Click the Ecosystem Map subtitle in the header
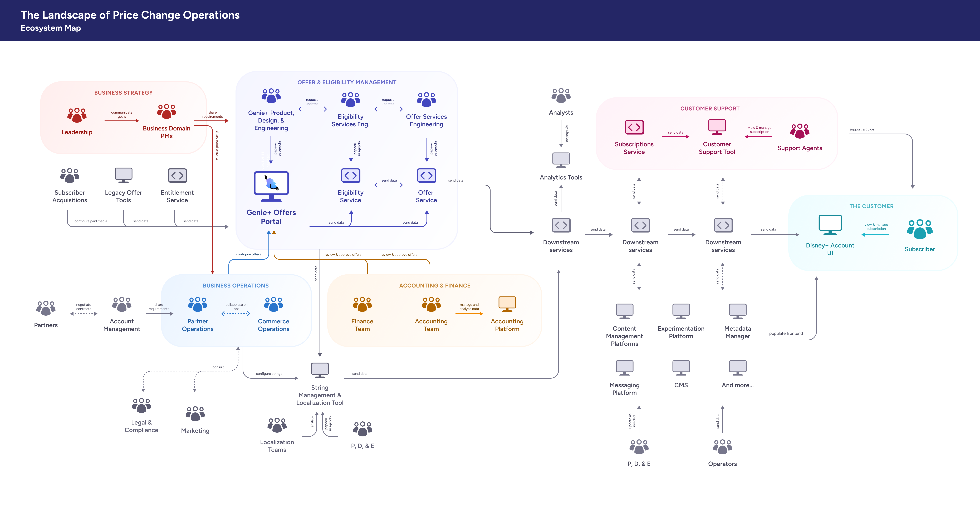The image size is (980, 507). tap(51, 28)
